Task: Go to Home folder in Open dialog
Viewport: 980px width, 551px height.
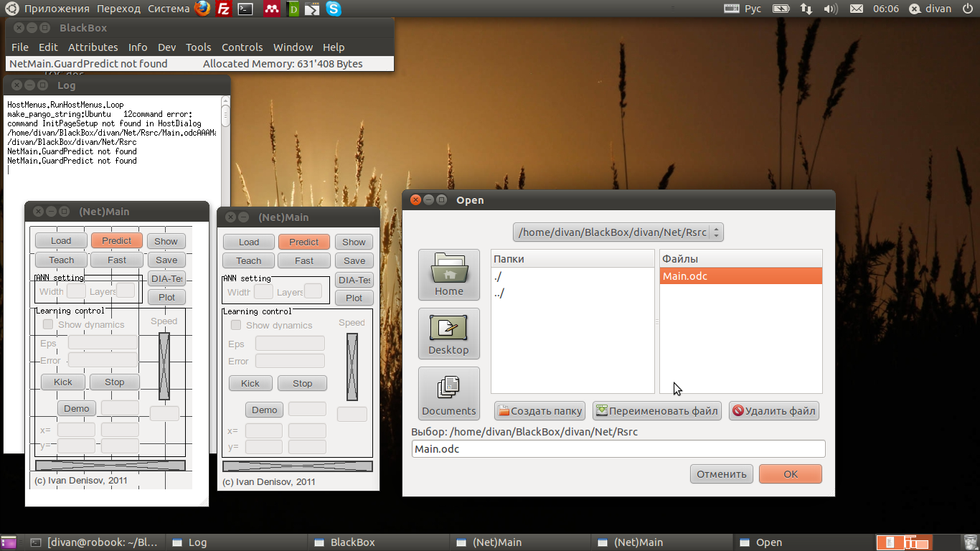Action: 448,275
